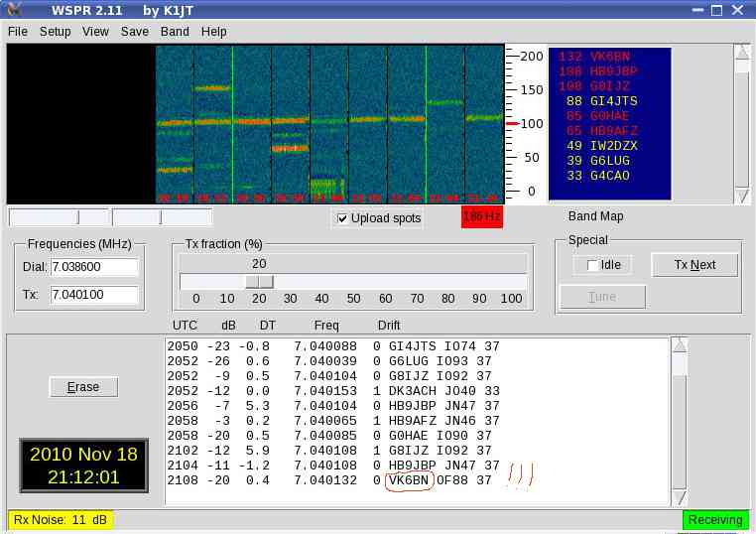Click the Tune button
The height and width of the screenshot is (534, 756).
[602, 297]
